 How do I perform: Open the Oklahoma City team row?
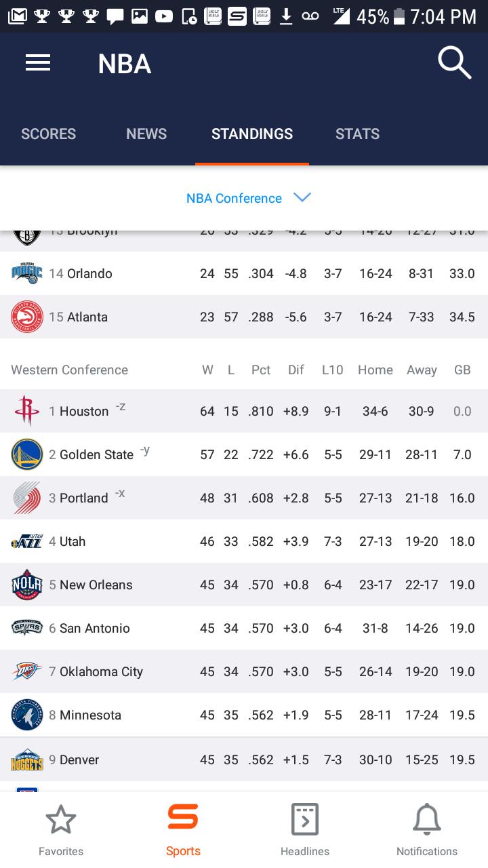(244, 671)
